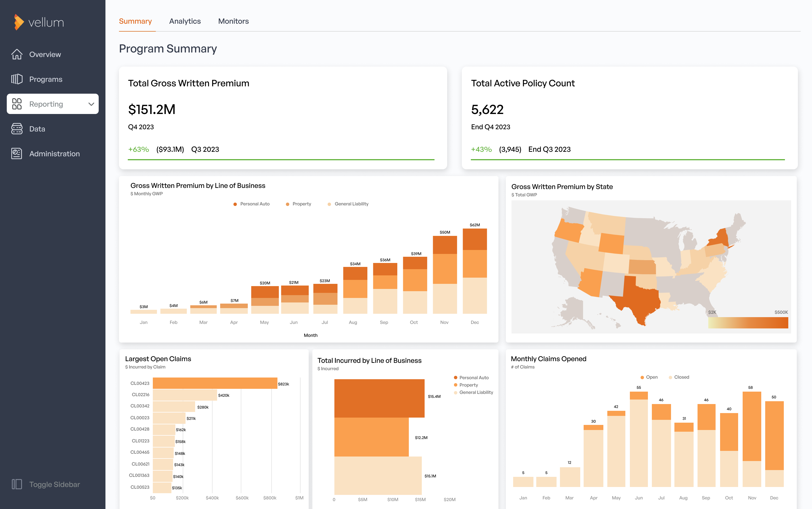Expand the Reporting menu chevron
Viewport: 812px width, 509px height.
click(91, 104)
